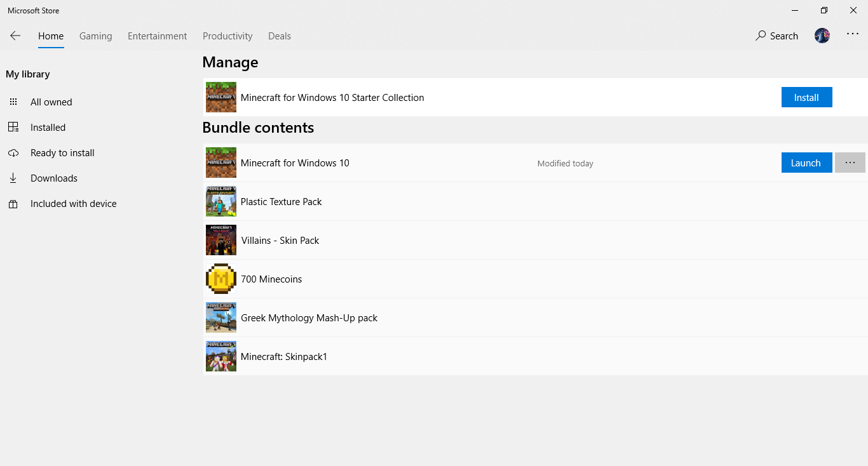The height and width of the screenshot is (466, 868).
Task: Click the Downloads arrow icon
Action: pos(13,178)
